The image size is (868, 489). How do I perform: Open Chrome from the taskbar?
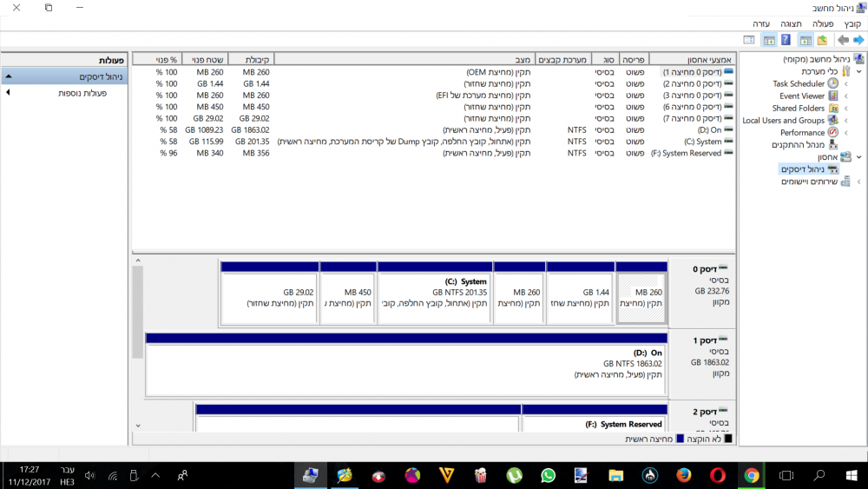point(751,476)
